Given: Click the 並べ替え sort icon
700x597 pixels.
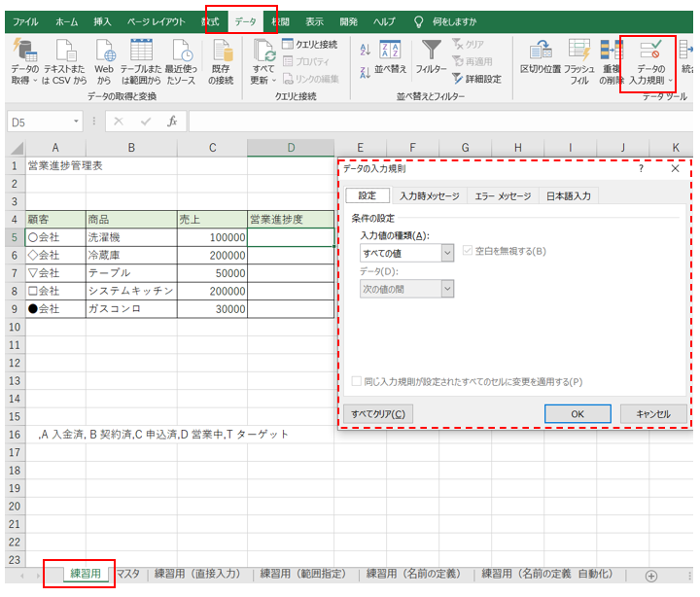Looking at the screenshot, I should coord(390,51).
